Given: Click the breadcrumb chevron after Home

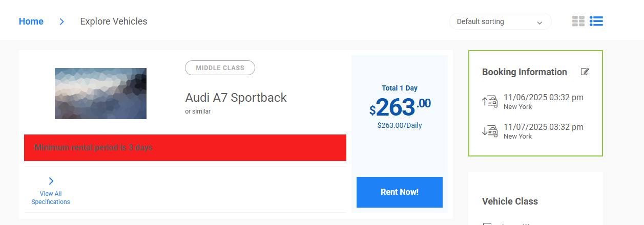Looking at the screenshot, I should [61, 21].
